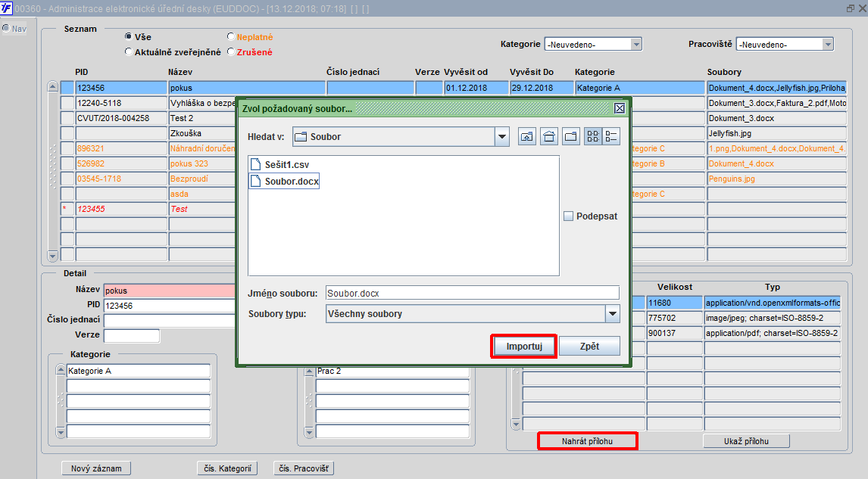The height and width of the screenshot is (479, 868).
Task: Click Název cell 'Zkouška'
Action: 202,133
